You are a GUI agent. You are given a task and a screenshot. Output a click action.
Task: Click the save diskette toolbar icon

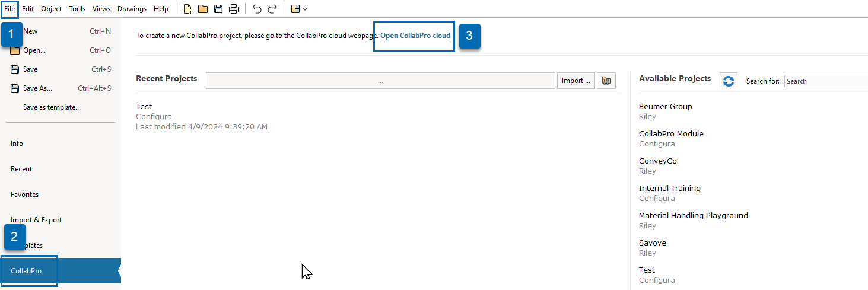[x=218, y=9]
